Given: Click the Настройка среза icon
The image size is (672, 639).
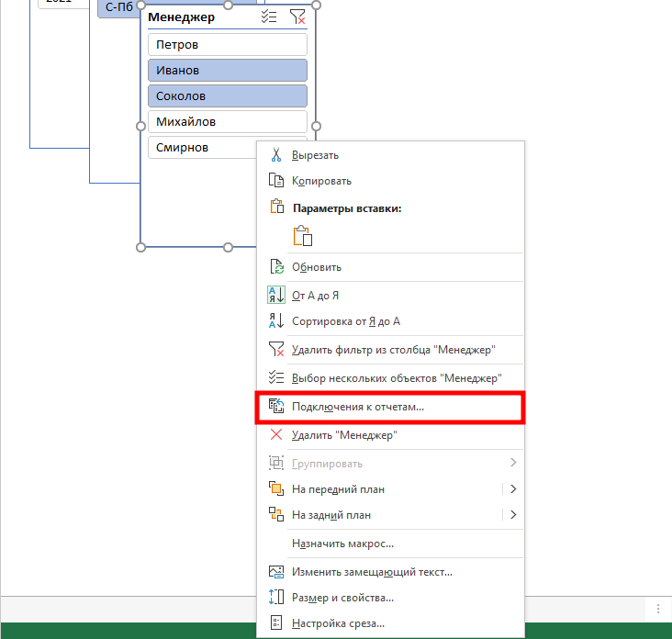Looking at the screenshot, I should click(x=275, y=623).
